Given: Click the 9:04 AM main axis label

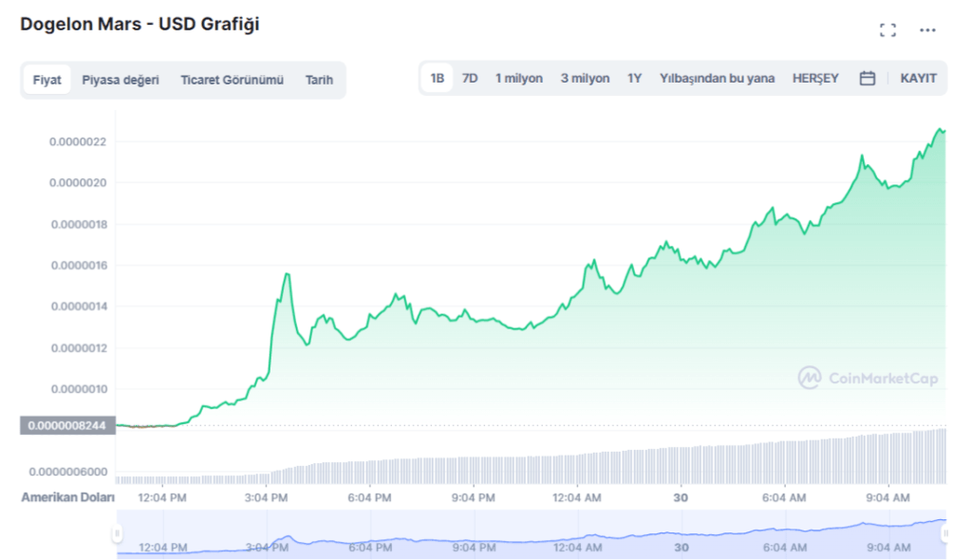Looking at the screenshot, I should (888, 498).
